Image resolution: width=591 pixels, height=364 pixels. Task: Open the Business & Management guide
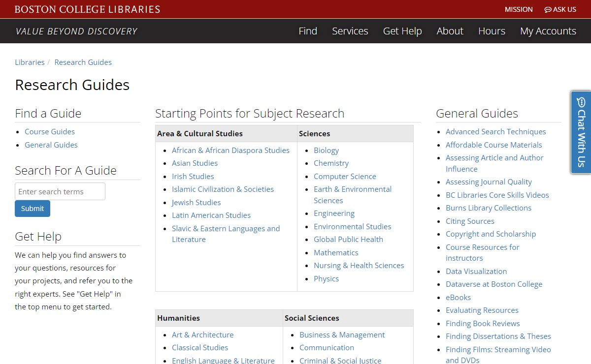[x=342, y=334]
